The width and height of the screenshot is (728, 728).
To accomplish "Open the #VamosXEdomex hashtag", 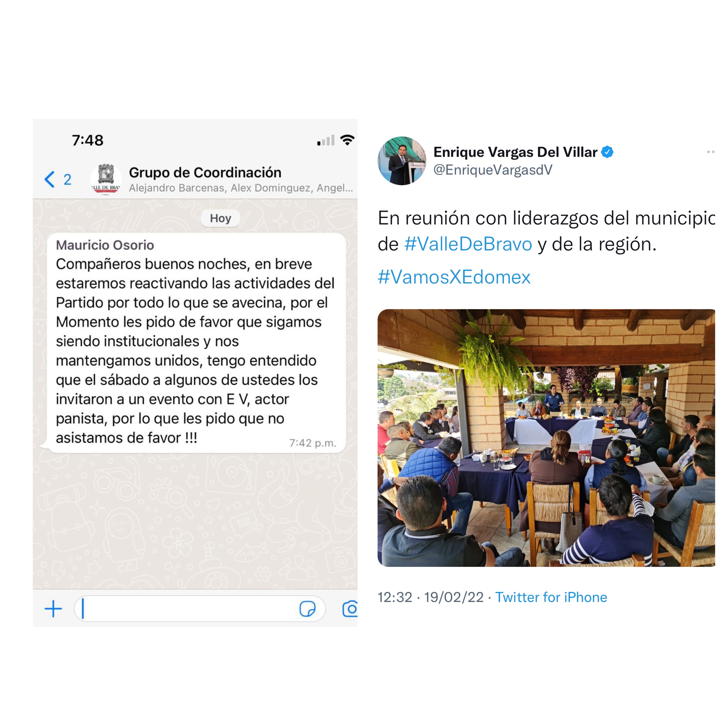I will 454,277.
